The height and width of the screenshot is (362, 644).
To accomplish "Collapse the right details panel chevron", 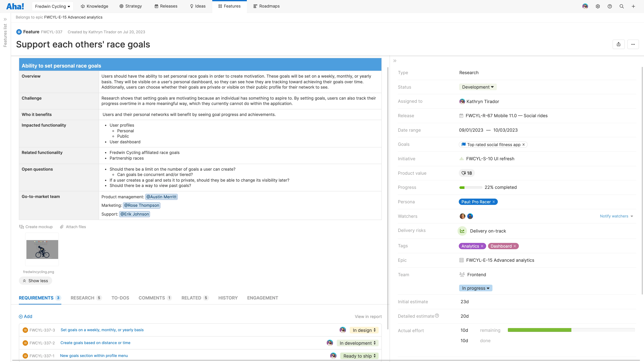I will coord(395,61).
